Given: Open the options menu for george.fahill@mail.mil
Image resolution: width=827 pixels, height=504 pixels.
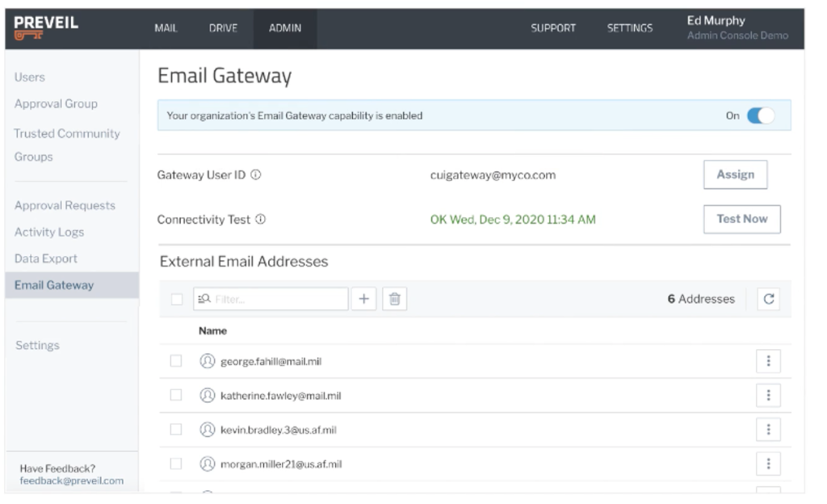Looking at the screenshot, I should [x=767, y=362].
